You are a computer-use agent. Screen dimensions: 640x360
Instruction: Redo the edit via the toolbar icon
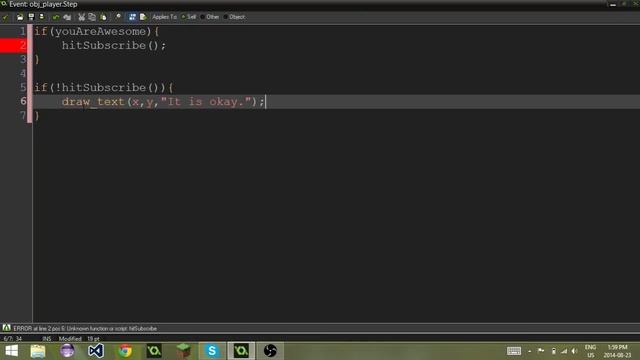pos(67,17)
